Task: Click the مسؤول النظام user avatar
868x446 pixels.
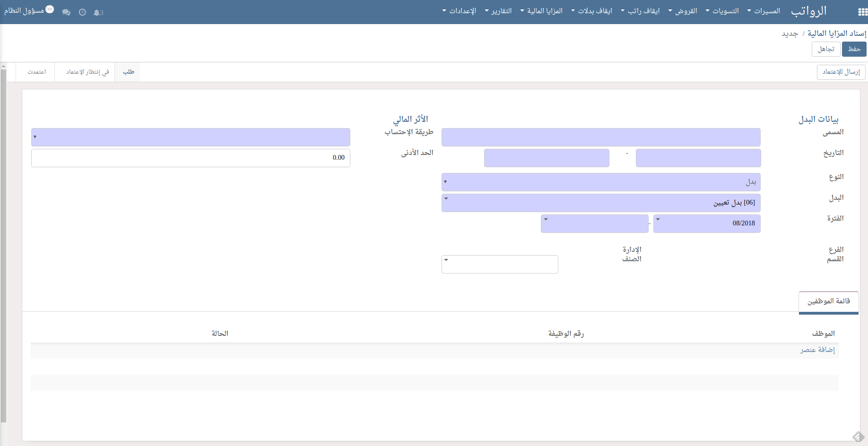Action: [50, 9]
